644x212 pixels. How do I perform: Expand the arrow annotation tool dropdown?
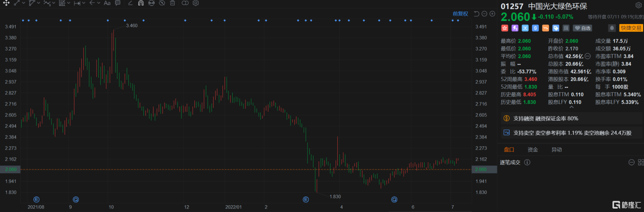coord(99,3)
